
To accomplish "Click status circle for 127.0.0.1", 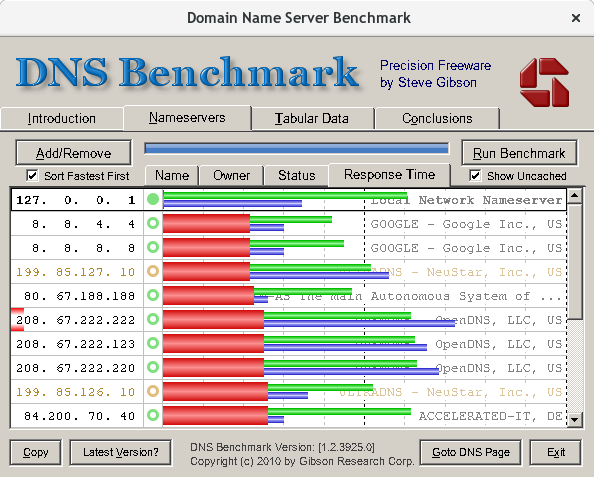I will [x=153, y=199].
